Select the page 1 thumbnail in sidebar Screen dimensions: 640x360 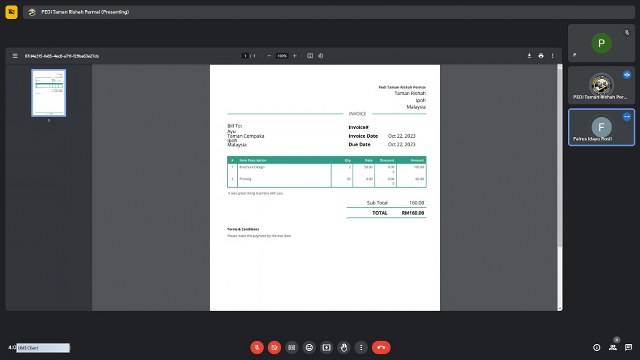tap(49, 93)
